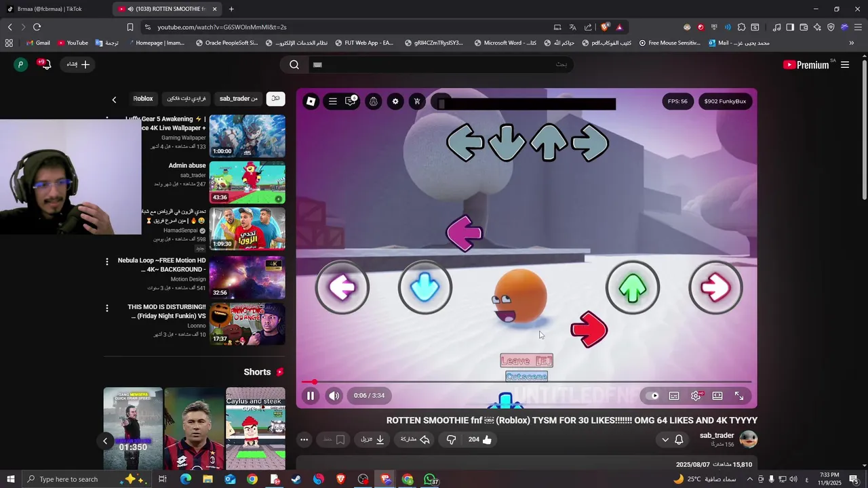Open the Oracle PeopleSoft bookmark
Viewport: 868px width, 488px height.
tap(226, 43)
